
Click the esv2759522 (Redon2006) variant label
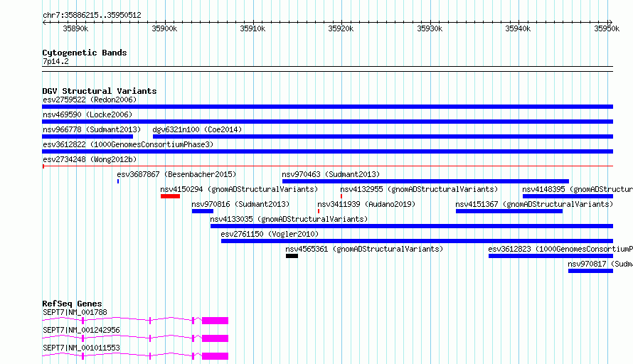pos(90,100)
